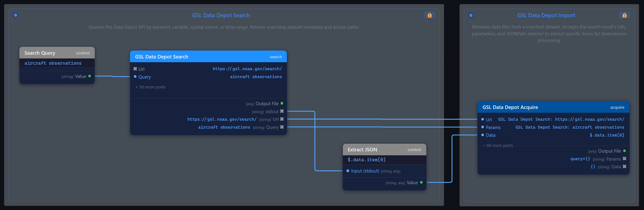Click the Extract JSON Value output port

(421, 182)
